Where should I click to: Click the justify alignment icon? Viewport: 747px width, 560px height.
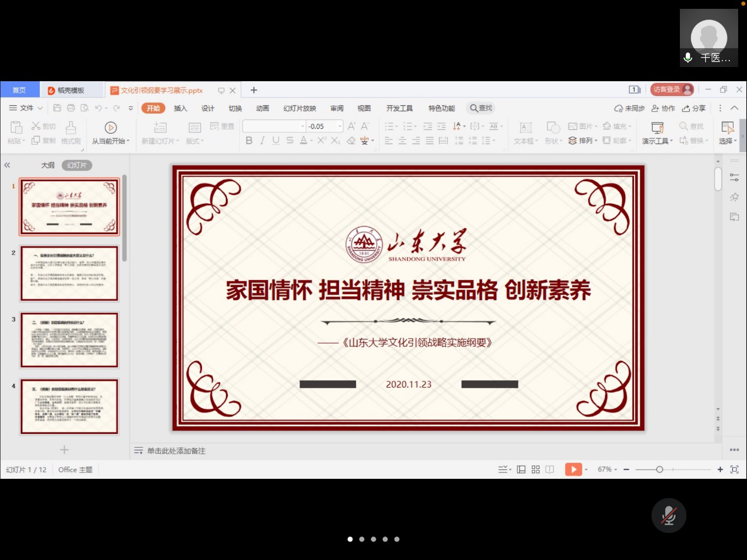click(x=430, y=141)
